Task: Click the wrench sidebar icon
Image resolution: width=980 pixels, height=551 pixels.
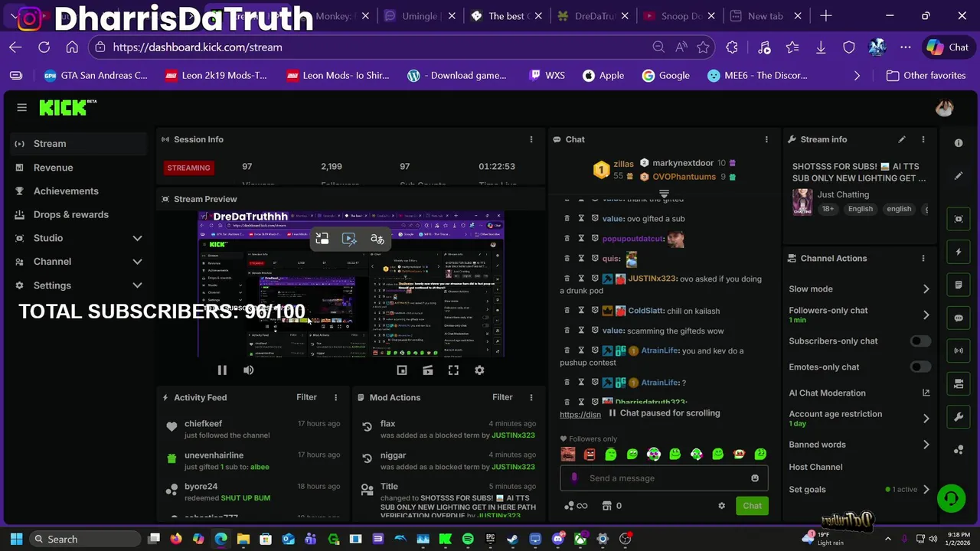Action: [x=959, y=417]
